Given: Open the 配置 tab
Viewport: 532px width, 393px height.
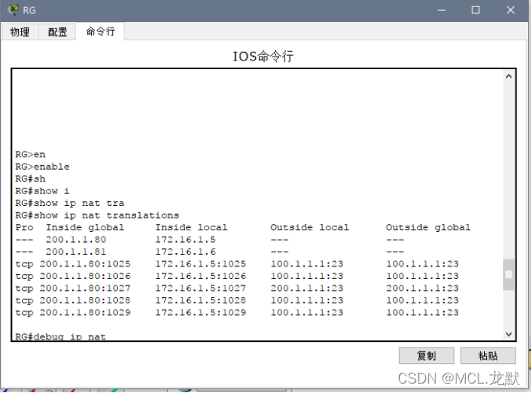Looking at the screenshot, I should [x=57, y=32].
